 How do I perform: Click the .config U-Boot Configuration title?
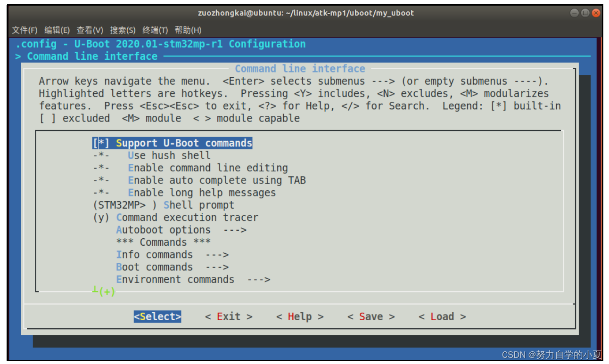160,44
